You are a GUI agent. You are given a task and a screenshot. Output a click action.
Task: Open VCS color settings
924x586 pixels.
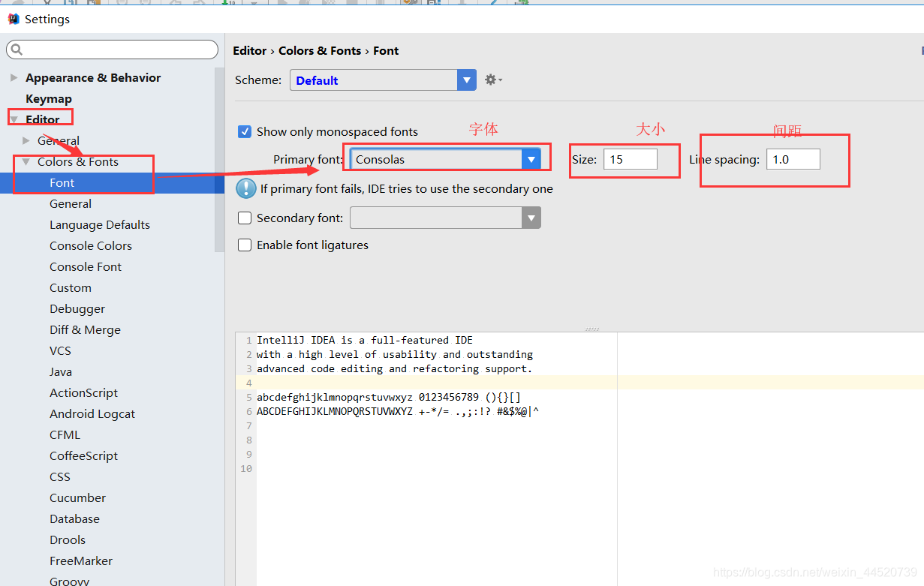click(x=60, y=350)
